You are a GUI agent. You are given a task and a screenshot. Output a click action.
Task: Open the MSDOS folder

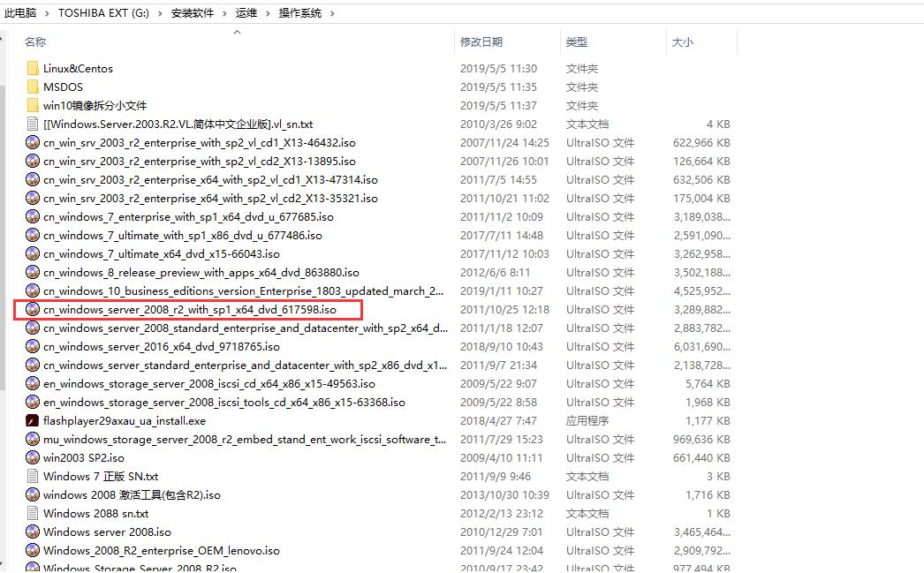(x=33, y=87)
